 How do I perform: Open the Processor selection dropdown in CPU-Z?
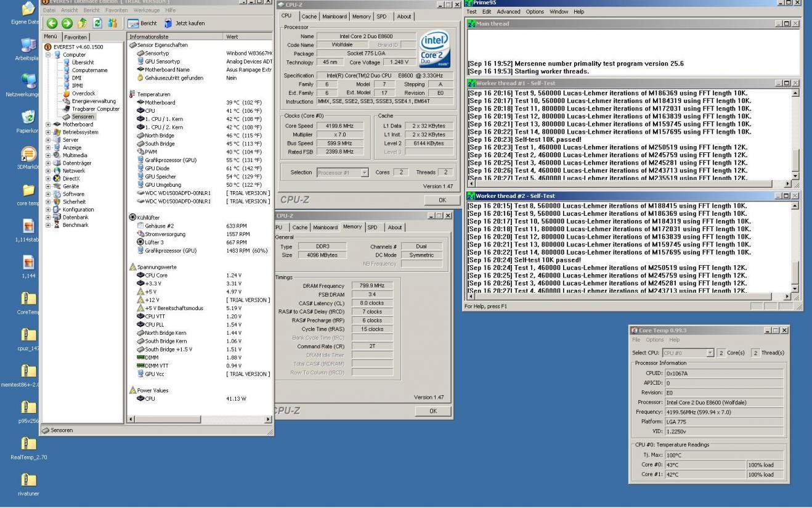point(365,173)
